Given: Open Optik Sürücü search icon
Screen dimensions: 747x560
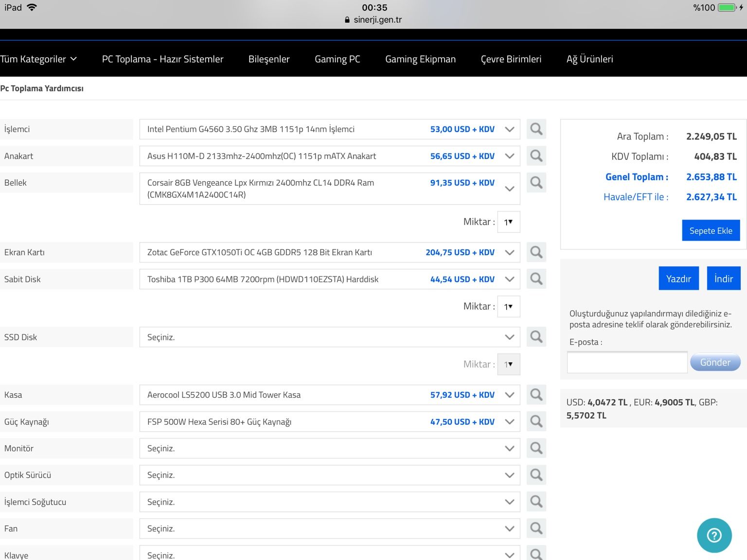Looking at the screenshot, I should coord(536,475).
